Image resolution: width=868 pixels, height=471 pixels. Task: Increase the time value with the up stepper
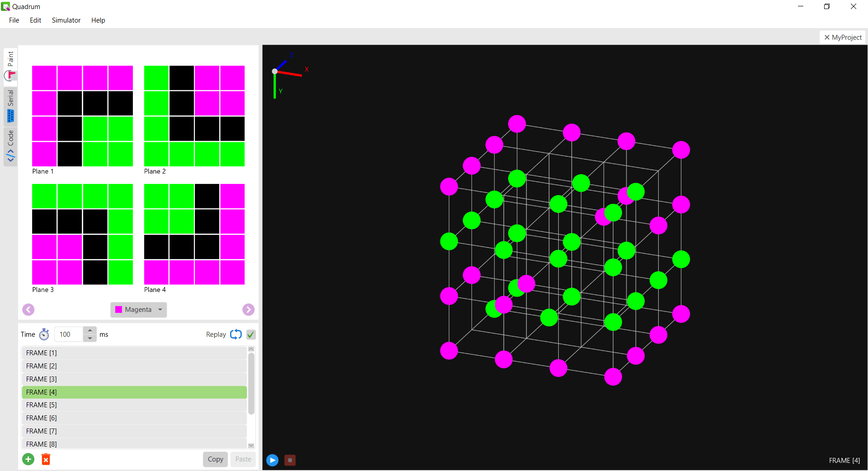coord(90,330)
